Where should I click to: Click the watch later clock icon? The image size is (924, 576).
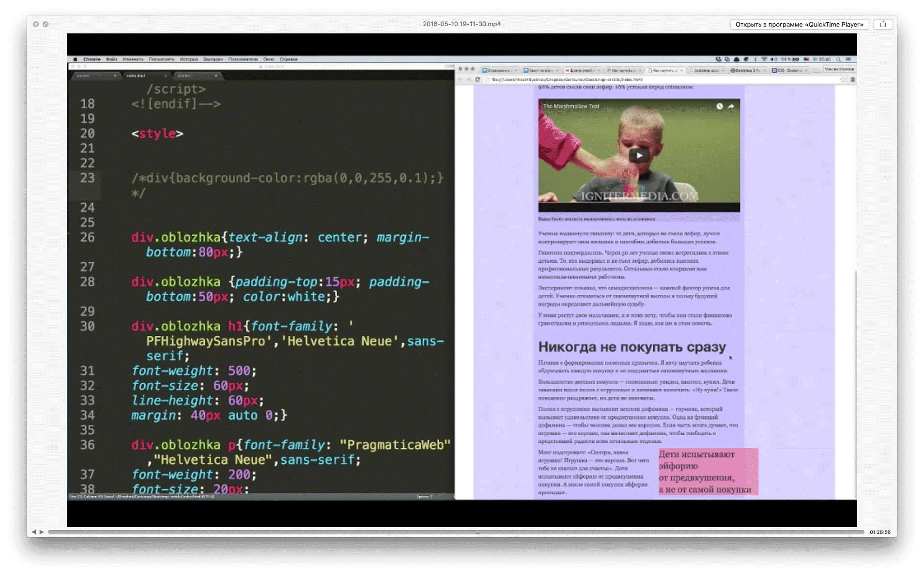point(719,106)
